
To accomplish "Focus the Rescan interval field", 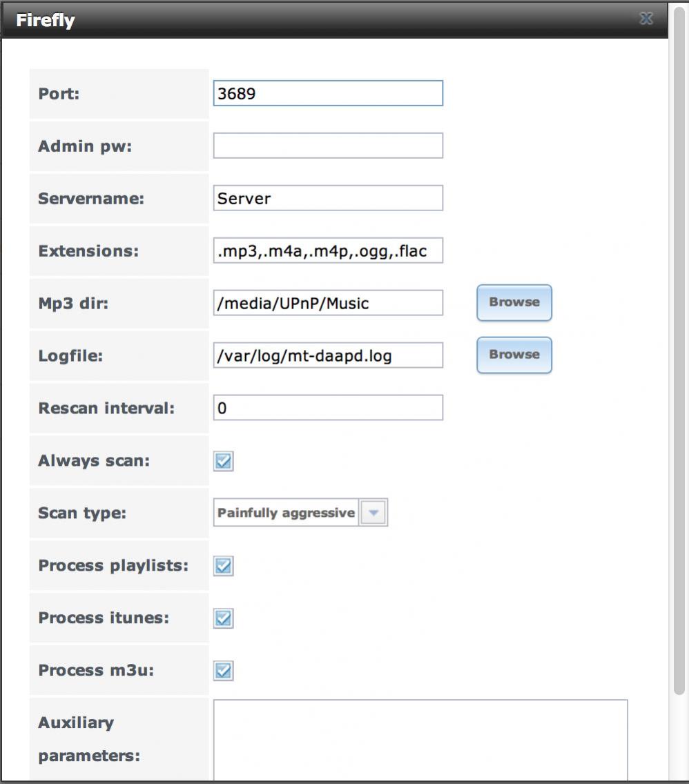I will tap(328, 407).
